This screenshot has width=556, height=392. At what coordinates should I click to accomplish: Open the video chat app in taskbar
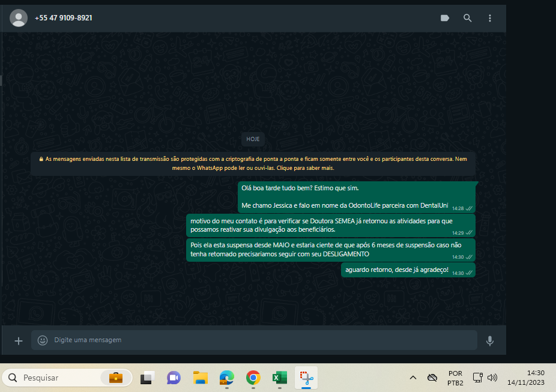(174, 378)
